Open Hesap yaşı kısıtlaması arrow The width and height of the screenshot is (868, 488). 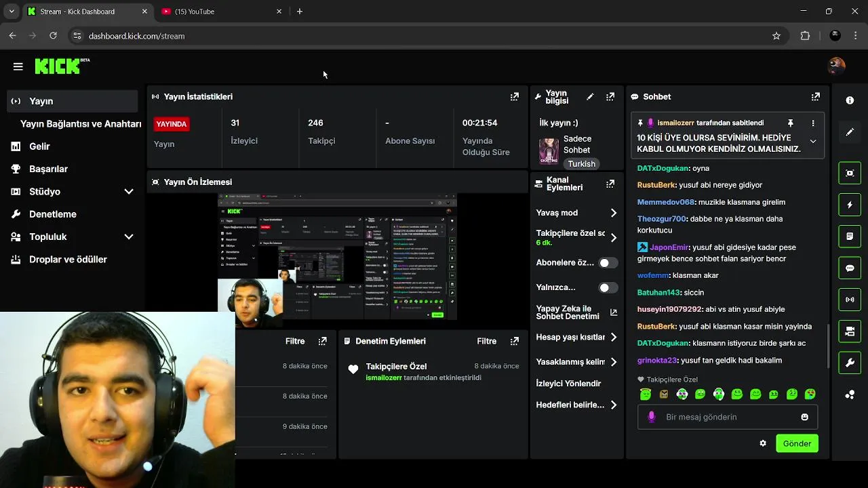tap(614, 337)
